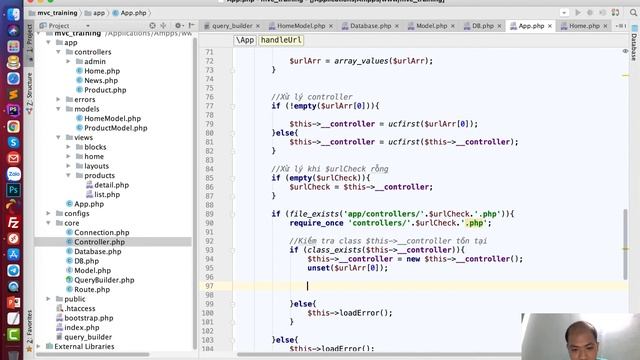
Task: Collapse the core folder
Action: point(49,223)
